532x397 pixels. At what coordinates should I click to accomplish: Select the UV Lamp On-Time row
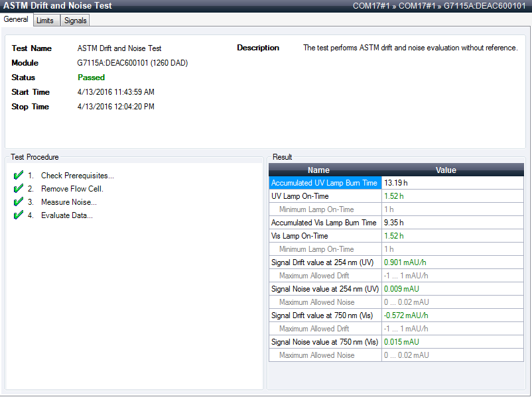pyautogui.click(x=324, y=196)
